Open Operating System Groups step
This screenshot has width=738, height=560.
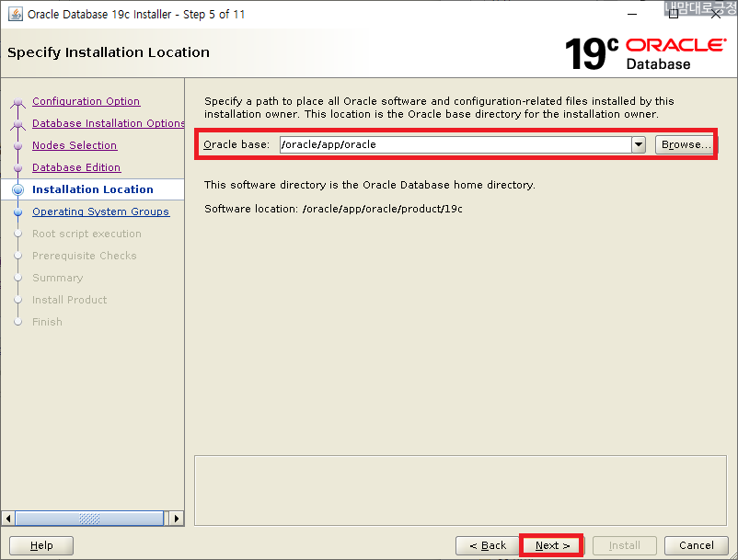coord(100,211)
